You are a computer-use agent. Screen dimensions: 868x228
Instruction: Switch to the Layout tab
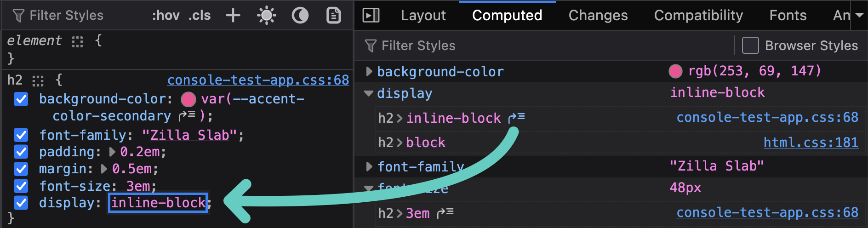[423, 16]
